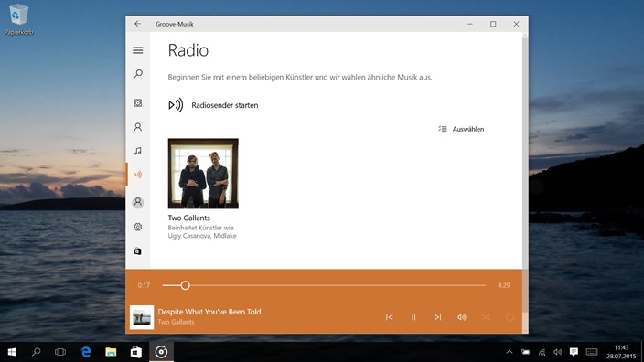This screenshot has height=362, width=644.
Task: Maximize the Groove-Musik window
Action: 493,24
